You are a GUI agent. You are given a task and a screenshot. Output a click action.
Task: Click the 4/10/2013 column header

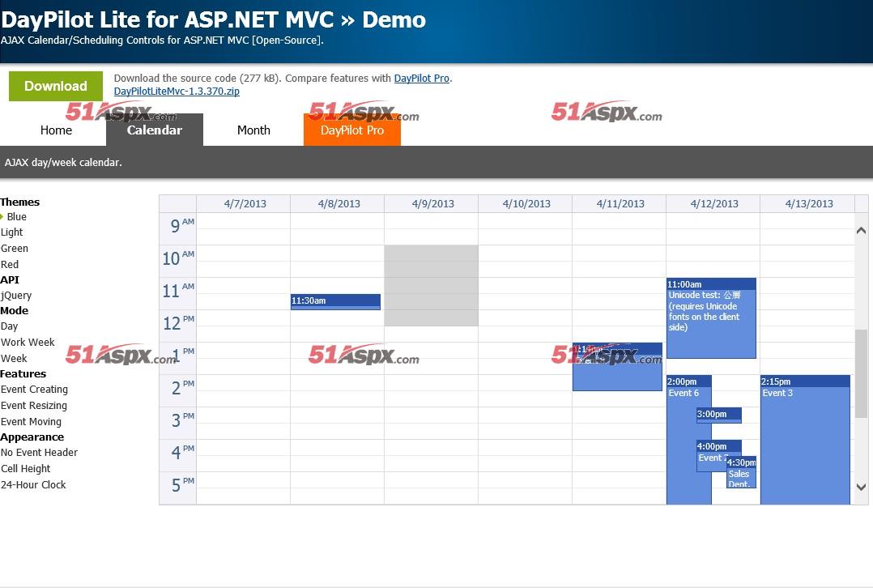[526, 204]
